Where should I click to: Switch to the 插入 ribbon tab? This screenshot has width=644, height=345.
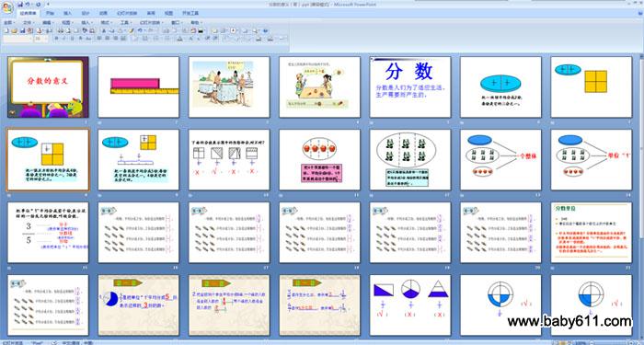pyautogui.click(x=67, y=13)
